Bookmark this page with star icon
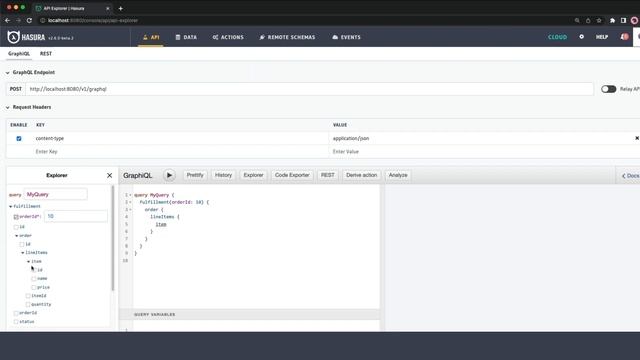 pos(599,20)
